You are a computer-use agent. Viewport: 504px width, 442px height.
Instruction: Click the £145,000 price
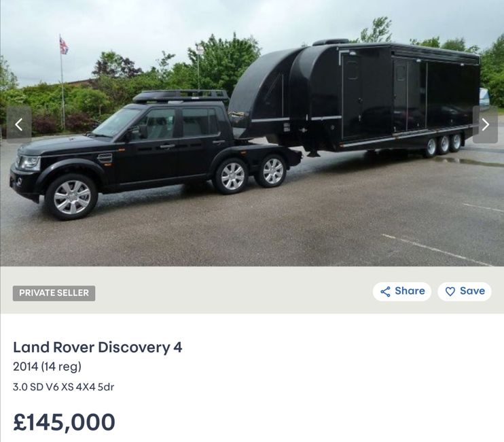(x=65, y=422)
